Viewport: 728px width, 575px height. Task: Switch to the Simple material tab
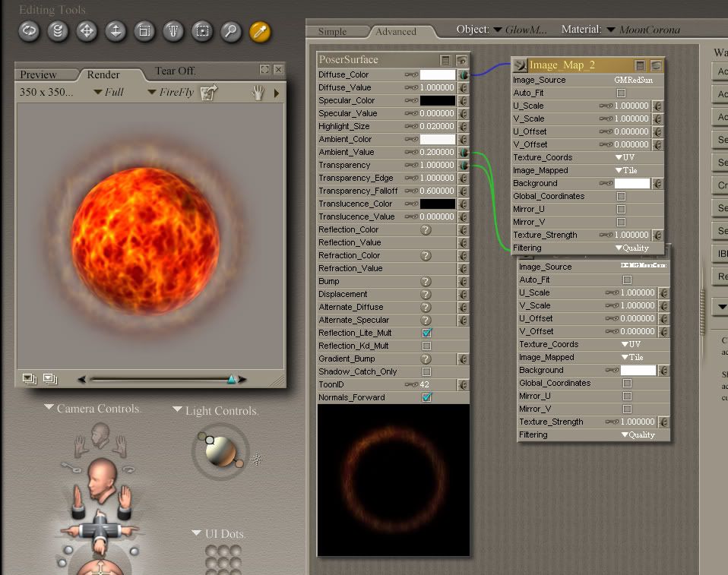(332, 32)
